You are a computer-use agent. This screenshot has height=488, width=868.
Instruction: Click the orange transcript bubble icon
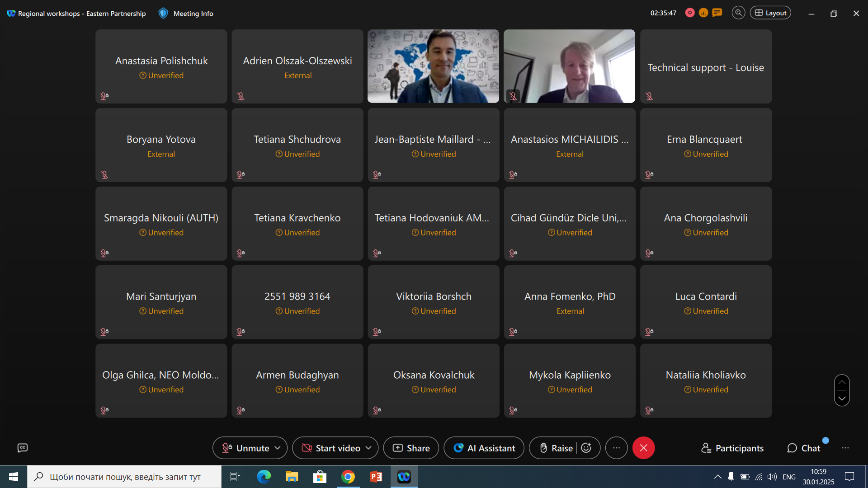717,13
